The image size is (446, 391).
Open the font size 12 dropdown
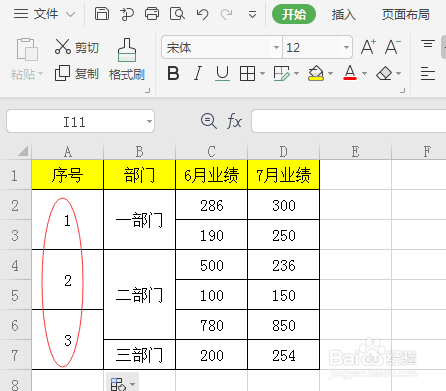pos(346,47)
